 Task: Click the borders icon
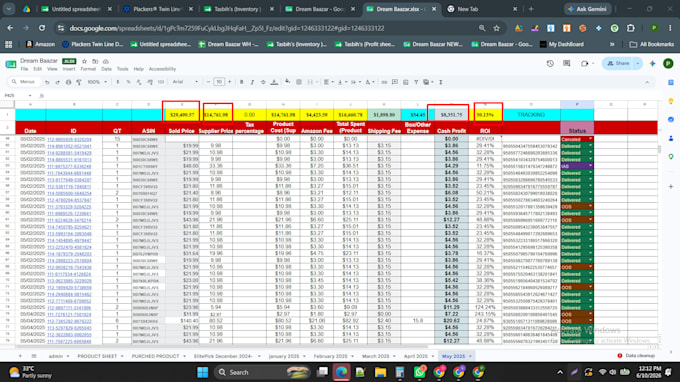[299, 82]
